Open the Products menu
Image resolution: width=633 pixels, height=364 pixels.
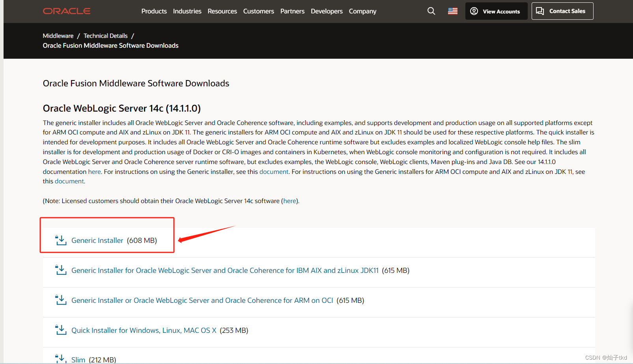(x=154, y=11)
